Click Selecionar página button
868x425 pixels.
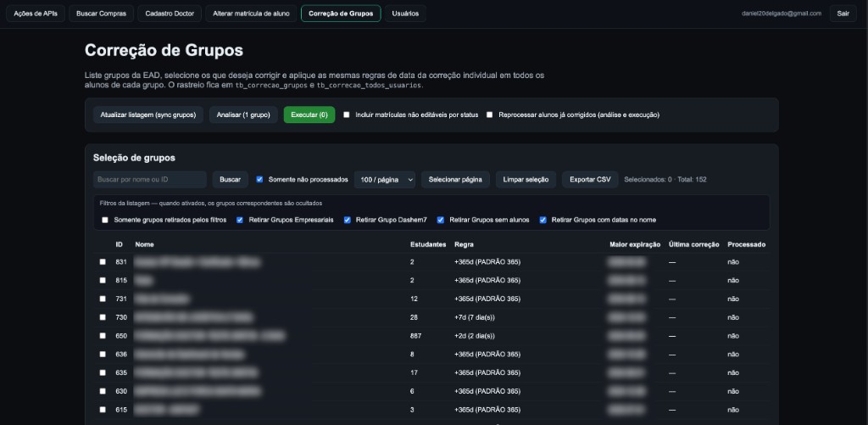pos(455,180)
